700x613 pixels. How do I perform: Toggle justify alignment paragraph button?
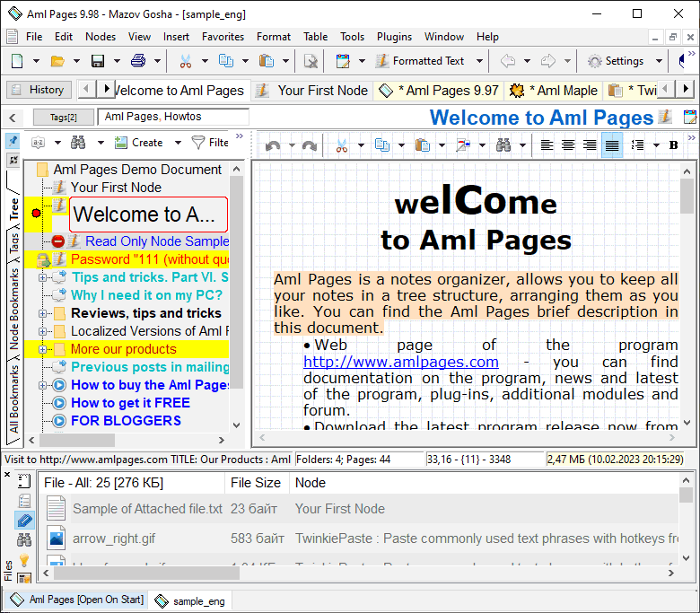tap(612, 145)
